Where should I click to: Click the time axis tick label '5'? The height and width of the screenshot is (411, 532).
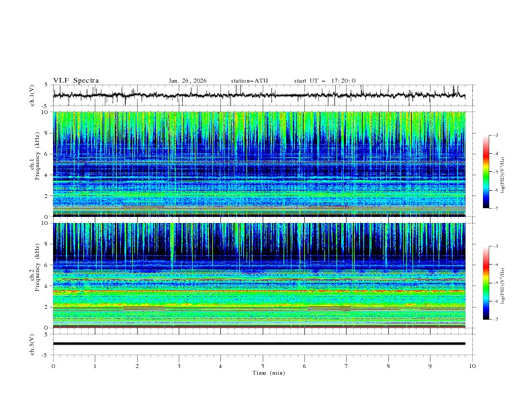pos(263,366)
